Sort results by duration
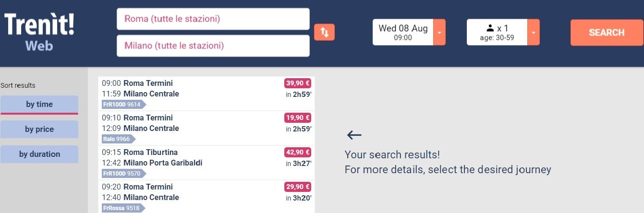 pyautogui.click(x=39, y=154)
